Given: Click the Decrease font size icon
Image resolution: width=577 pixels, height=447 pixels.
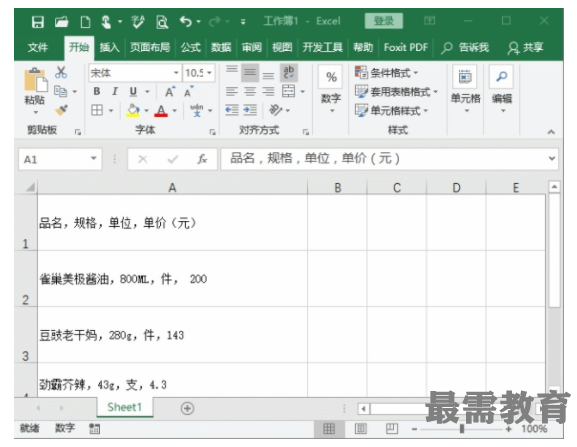Looking at the screenshot, I should [x=188, y=91].
